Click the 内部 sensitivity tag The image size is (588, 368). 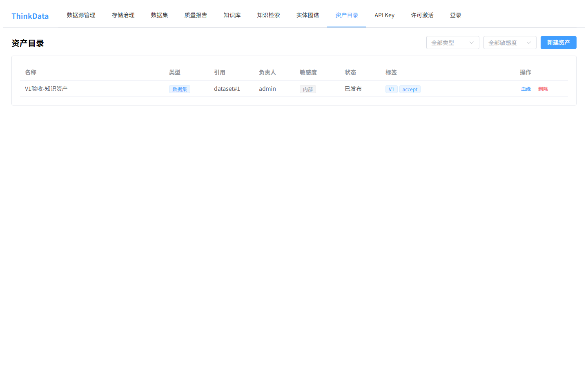coord(308,89)
